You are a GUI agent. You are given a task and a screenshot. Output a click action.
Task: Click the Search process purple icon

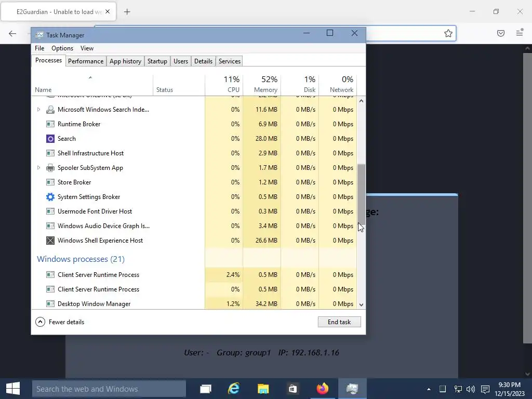(50, 139)
